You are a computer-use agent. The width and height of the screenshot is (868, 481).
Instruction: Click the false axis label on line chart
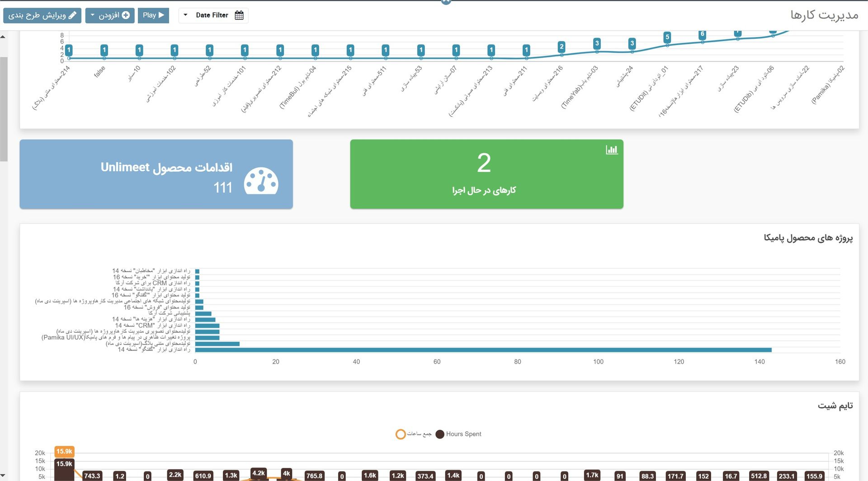click(x=99, y=71)
